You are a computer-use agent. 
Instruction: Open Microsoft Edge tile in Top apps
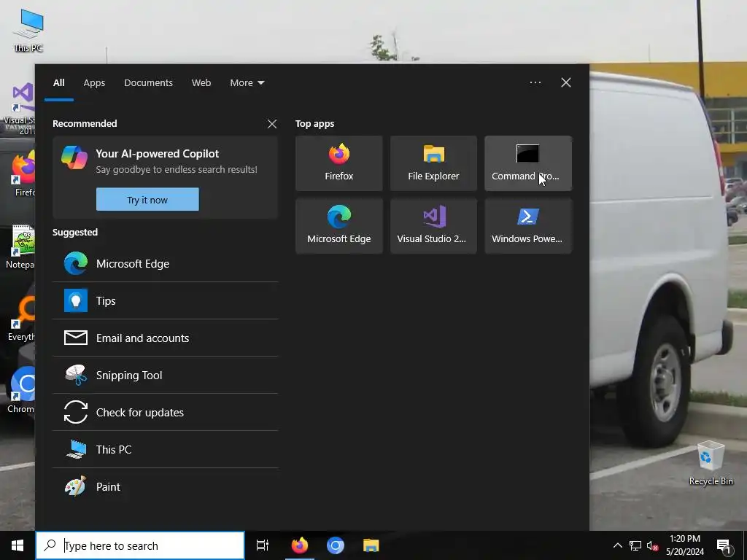338,226
